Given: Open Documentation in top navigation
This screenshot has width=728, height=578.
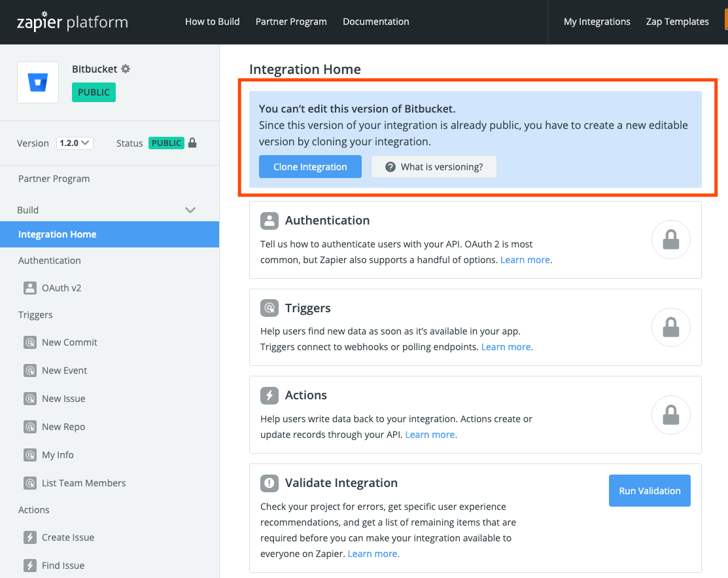Looking at the screenshot, I should point(376,22).
